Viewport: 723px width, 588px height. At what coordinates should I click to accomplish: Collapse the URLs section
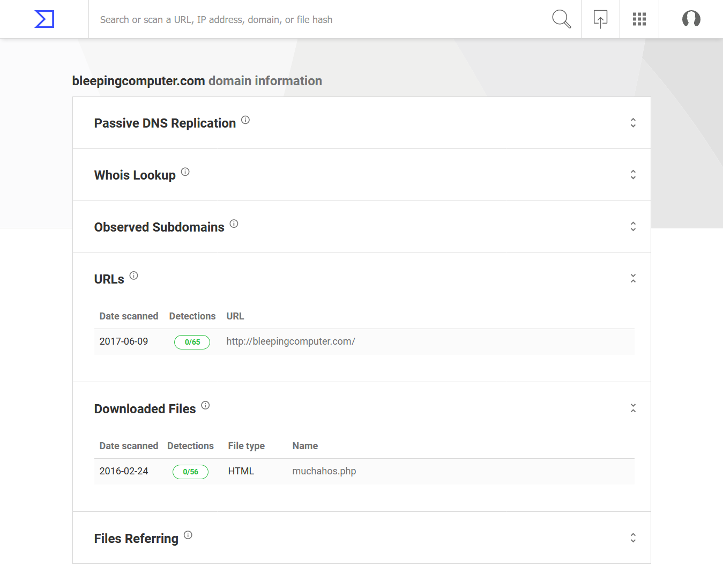633,278
